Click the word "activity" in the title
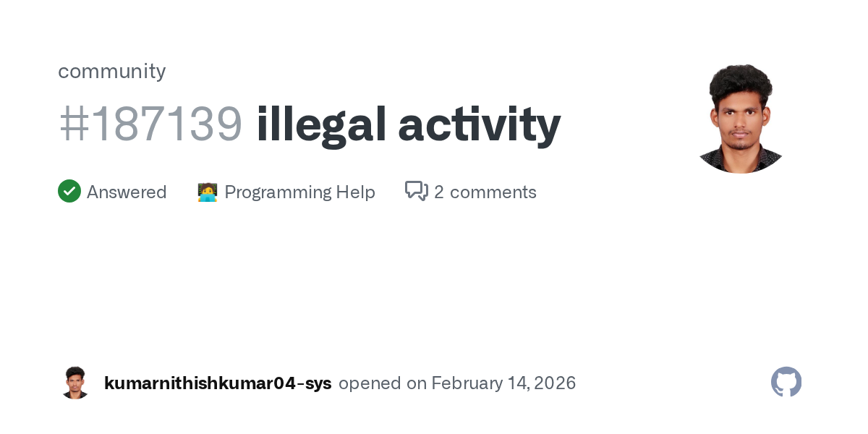The height and width of the screenshot is (434, 868). coord(480,124)
